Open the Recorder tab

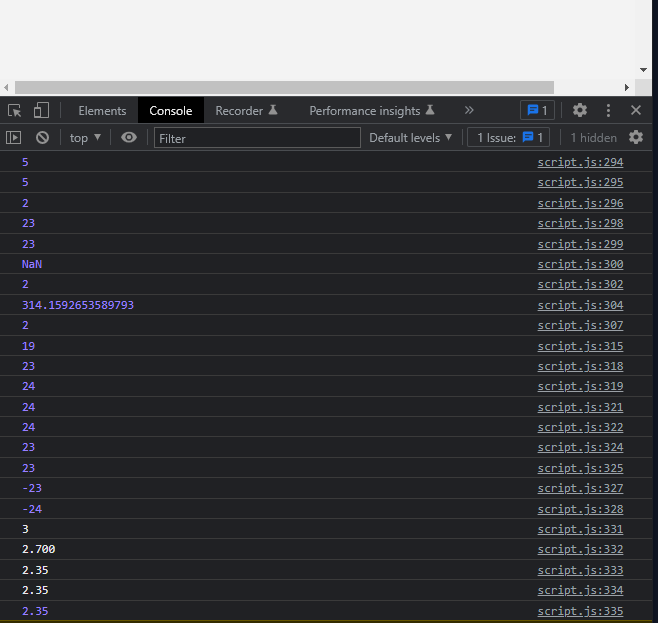tap(246, 111)
